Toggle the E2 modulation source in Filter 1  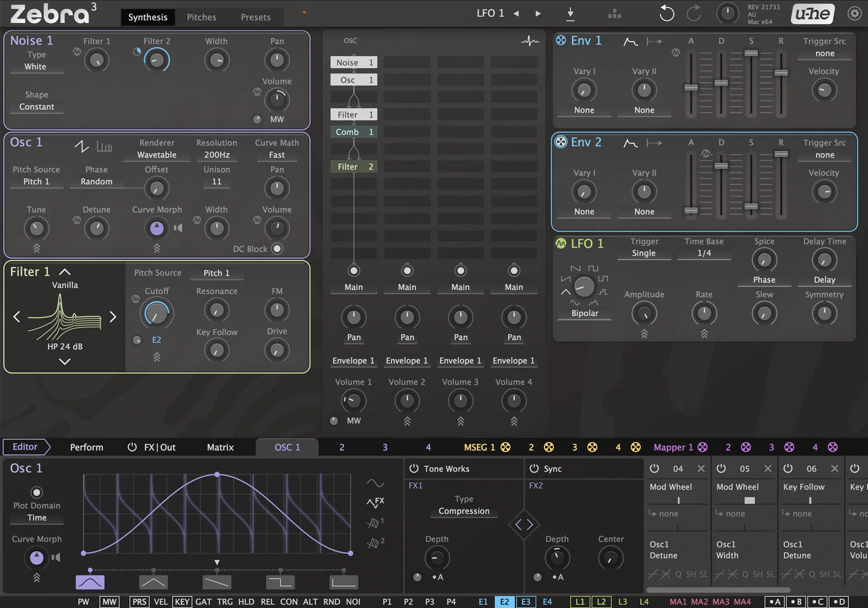tap(156, 340)
